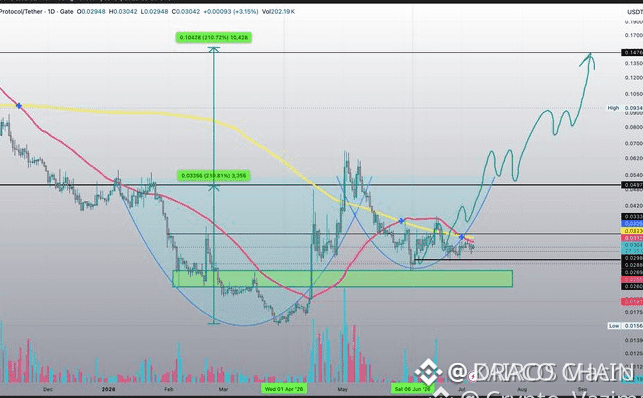Select the high value H0.03042
Screen dimensions: 643x398
123,11
